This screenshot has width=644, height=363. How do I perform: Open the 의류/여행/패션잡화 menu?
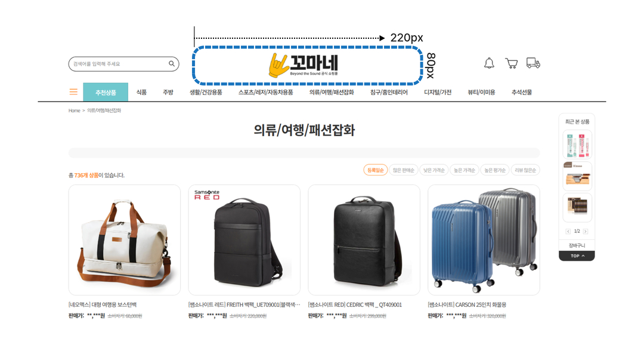click(x=332, y=92)
